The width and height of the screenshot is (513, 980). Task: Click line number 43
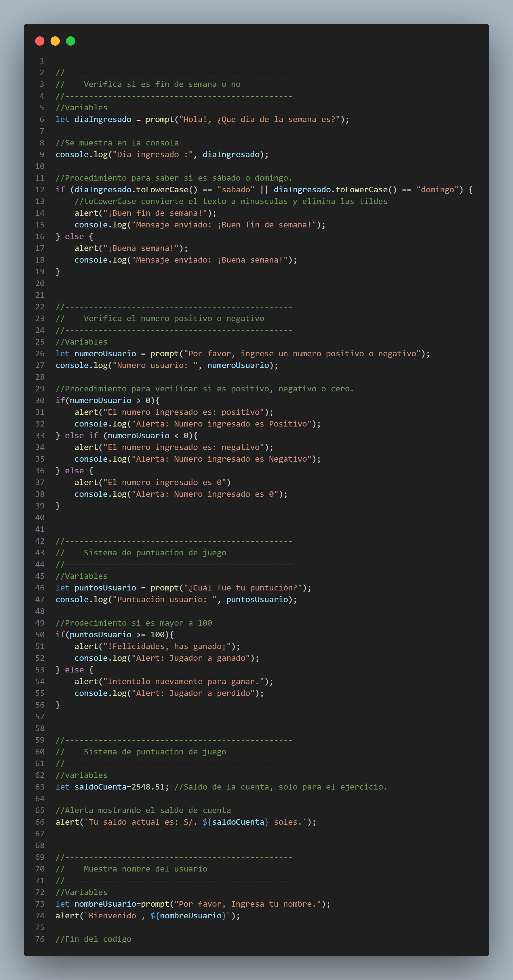click(40, 553)
